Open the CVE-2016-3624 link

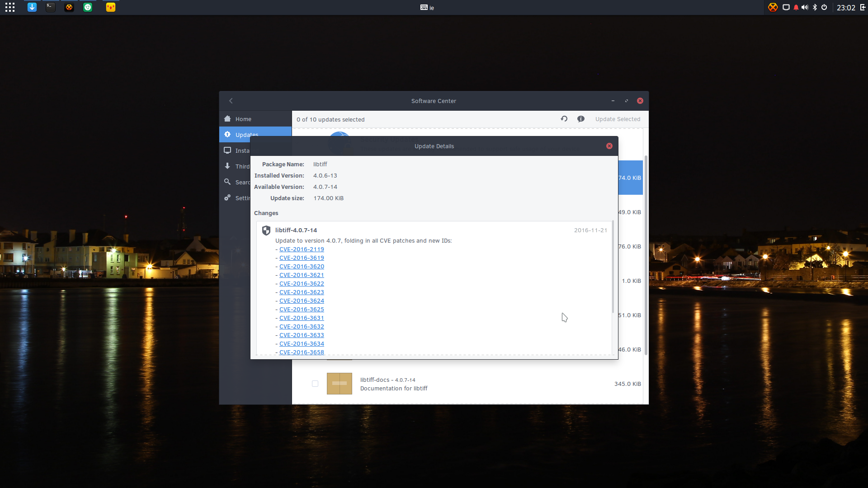[x=302, y=301]
